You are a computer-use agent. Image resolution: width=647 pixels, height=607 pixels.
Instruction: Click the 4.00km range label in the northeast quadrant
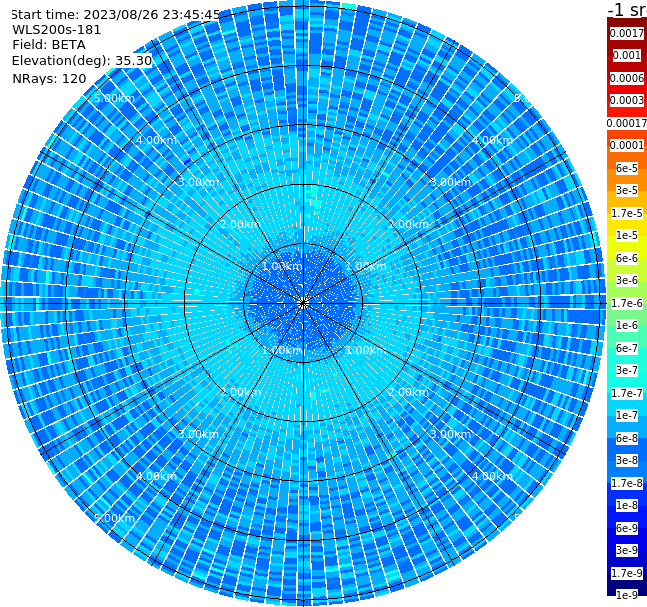point(493,140)
